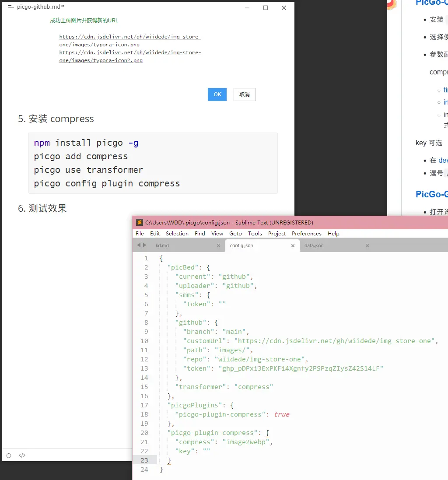
Task: Click heading '5. 安装 compress'
Action: 56,119
